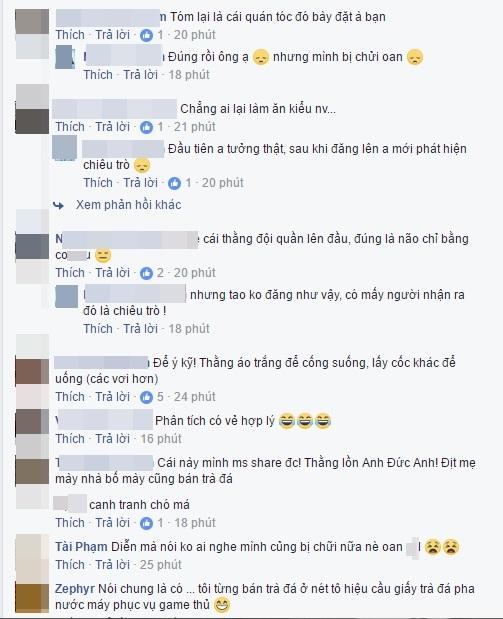Click Trả lời under "Để ý kỹ! Thằng áo trắng" comment
Screen dimensions: 503x619
(113, 397)
